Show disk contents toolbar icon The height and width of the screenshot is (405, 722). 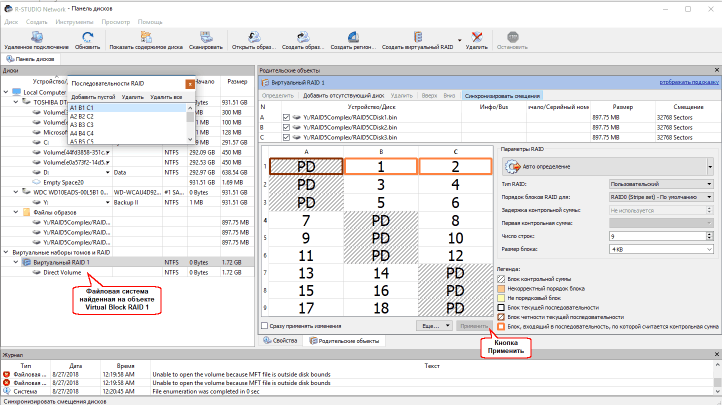tap(146, 37)
